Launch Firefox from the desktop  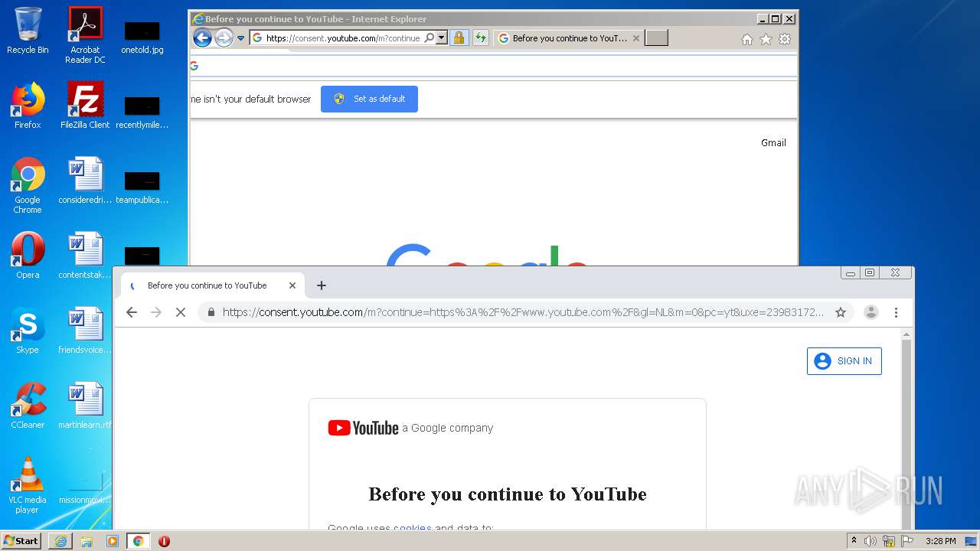(28, 106)
